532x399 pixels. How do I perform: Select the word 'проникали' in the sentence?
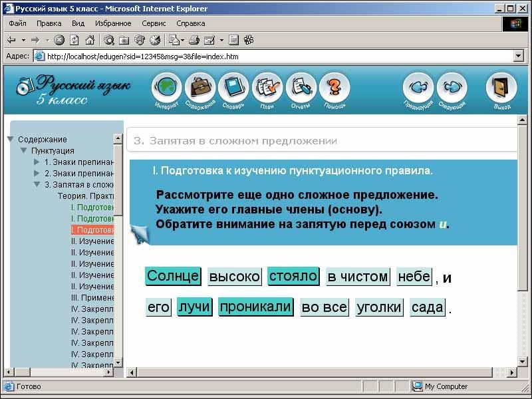(255, 307)
